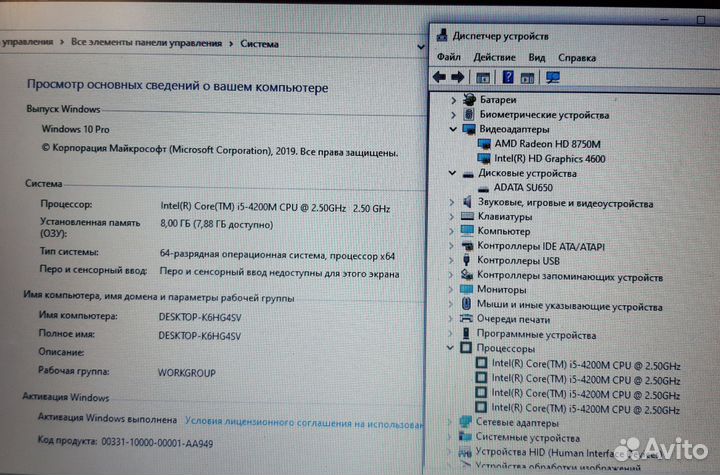Select AMD Radeon HD 8750M device
Viewport: 720px width, 475px height.
(x=547, y=144)
